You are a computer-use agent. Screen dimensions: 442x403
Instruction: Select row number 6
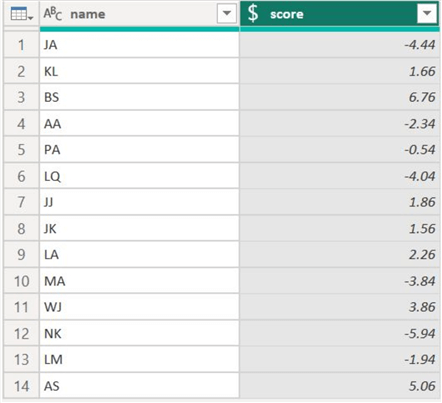coord(21,176)
